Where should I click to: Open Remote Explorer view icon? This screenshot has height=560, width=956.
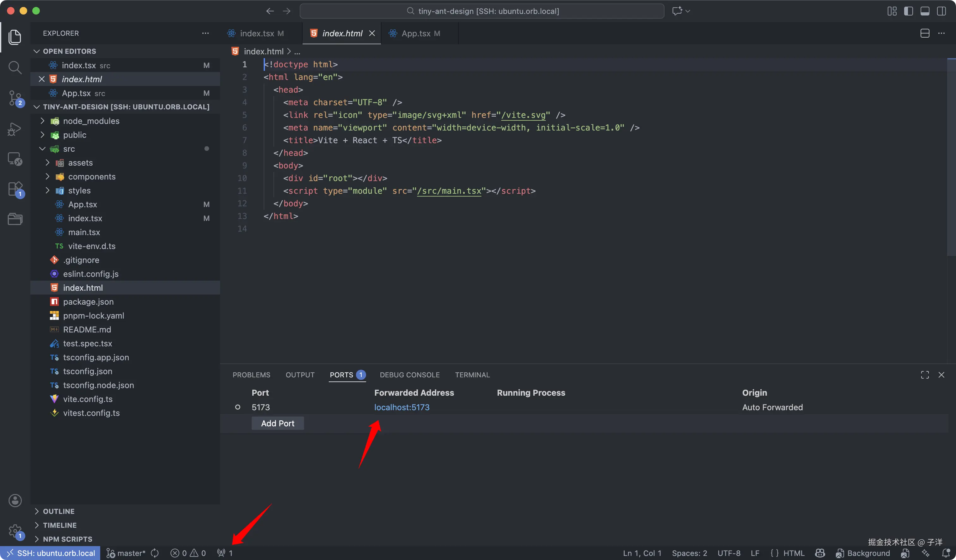[15, 159]
